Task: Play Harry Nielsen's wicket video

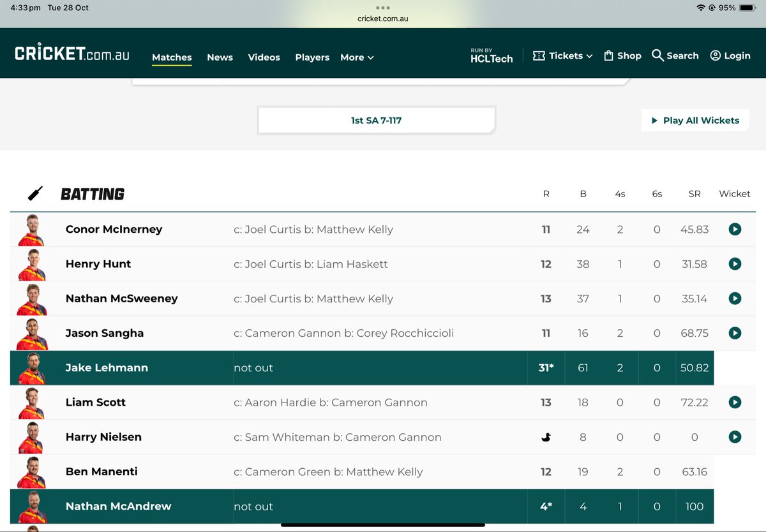Action: 735,436
